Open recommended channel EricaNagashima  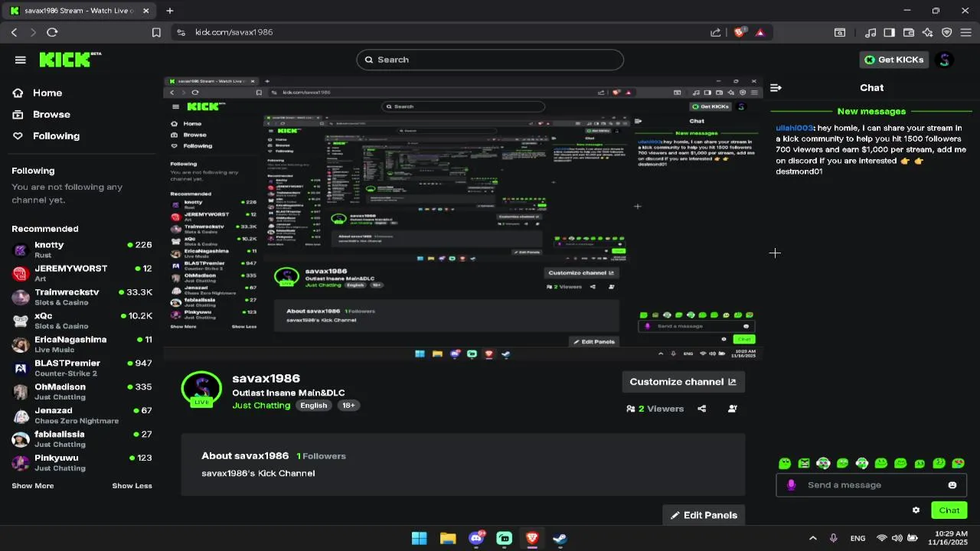pos(82,344)
